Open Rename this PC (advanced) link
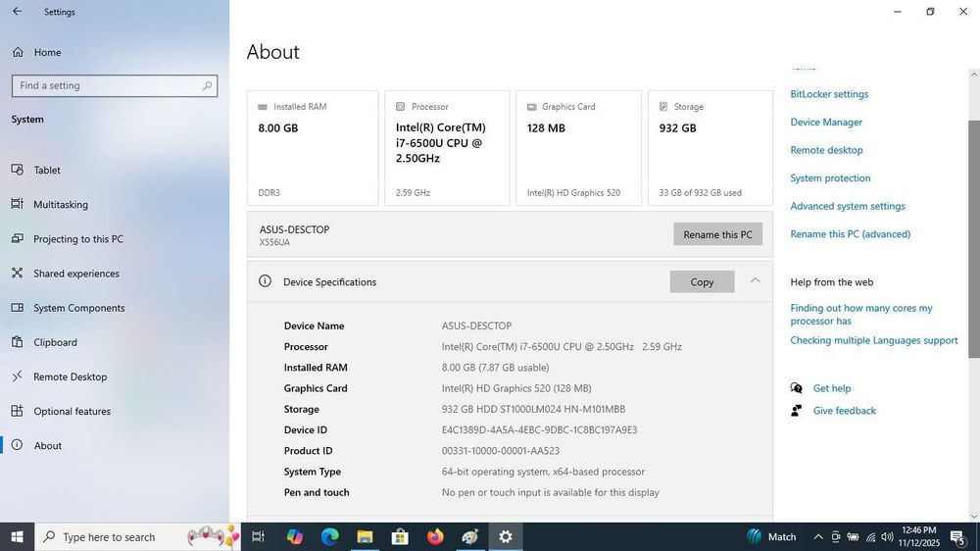 click(850, 234)
